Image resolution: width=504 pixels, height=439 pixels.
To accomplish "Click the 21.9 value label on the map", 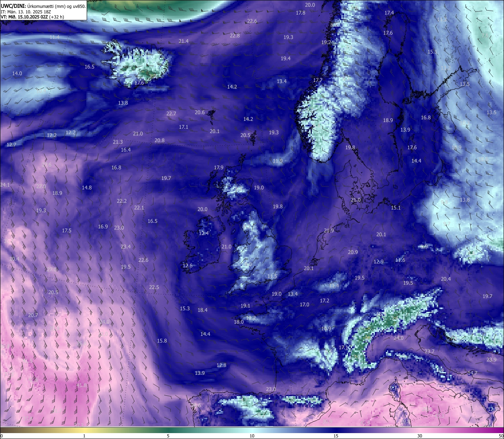I will [x=329, y=231].
